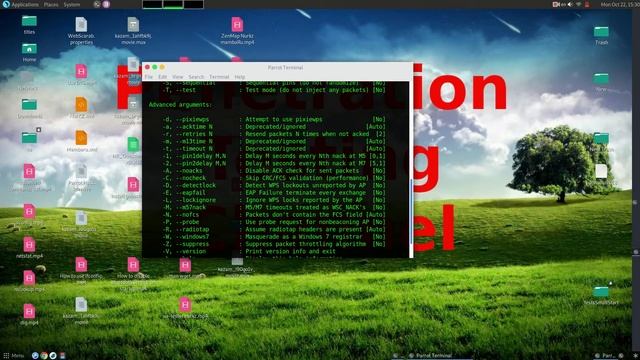Open the View menu in Parrot Terminal
Screen dimensions: 640x360
click(x=178, y=77)
